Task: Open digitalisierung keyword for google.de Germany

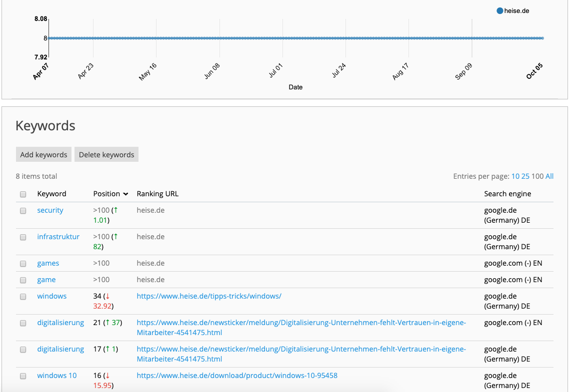Action: click(60, 349)
